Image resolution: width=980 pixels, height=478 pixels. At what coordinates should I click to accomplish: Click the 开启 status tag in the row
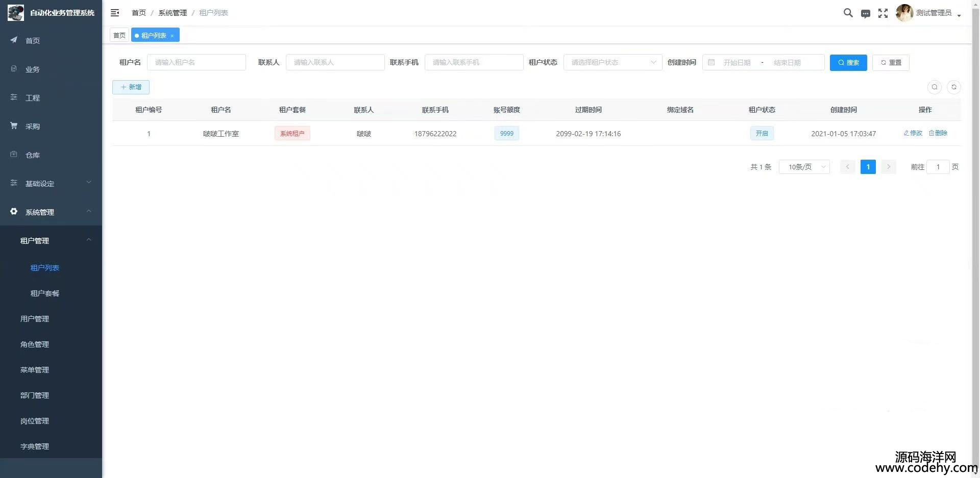(762, 133)
